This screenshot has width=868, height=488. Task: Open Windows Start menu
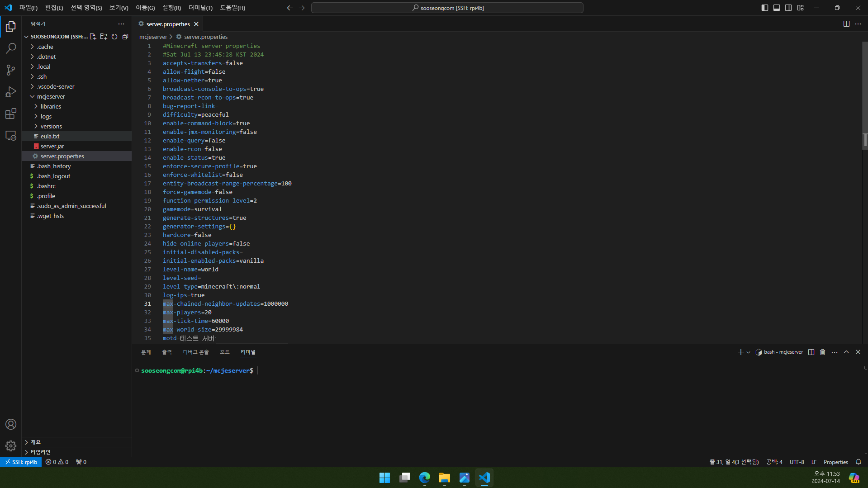pyautogui.click(x=384, y=478)
